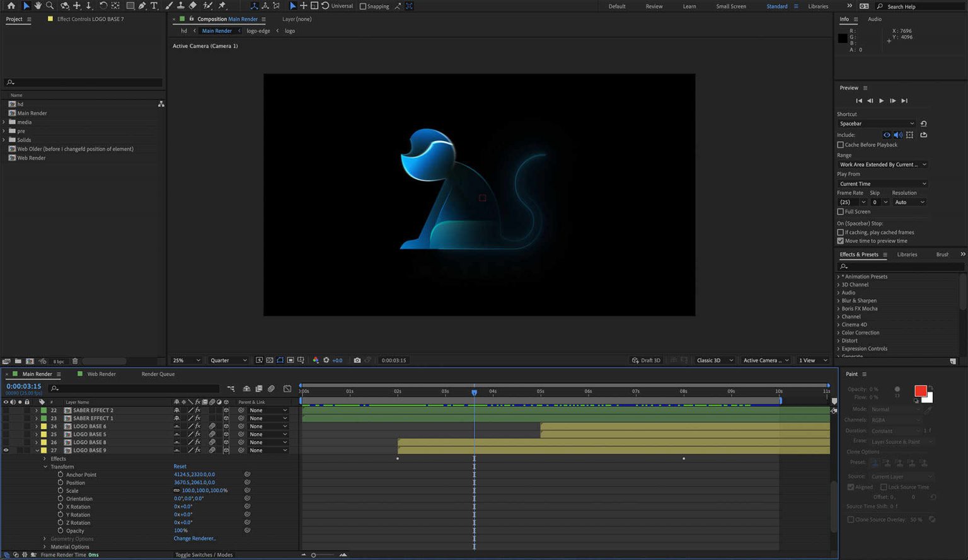Open the Quarter resolution dropdown
The height and width of the screenshot is (560, 968).
click(228, 360)
